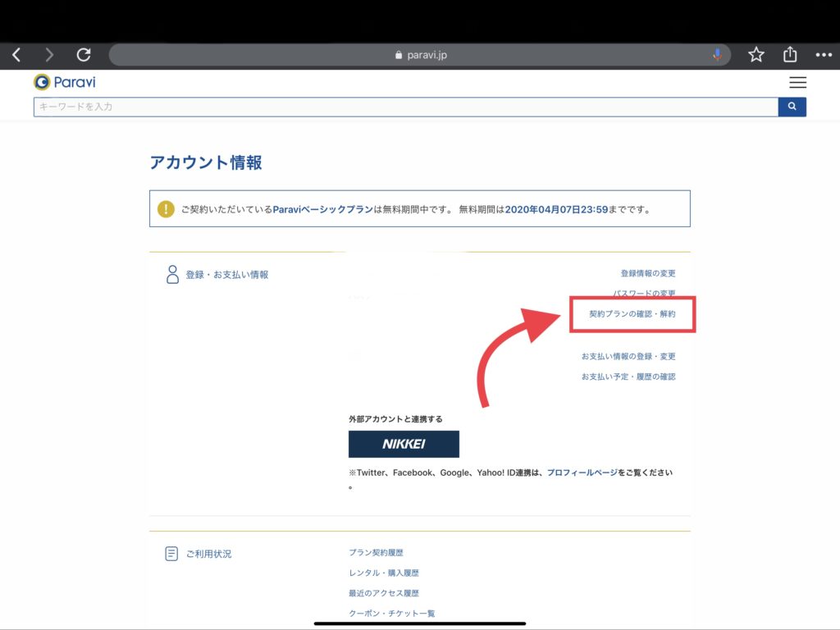Click the blue search magnifier button
The image size is (840, 630).
[x=792, y=107]
